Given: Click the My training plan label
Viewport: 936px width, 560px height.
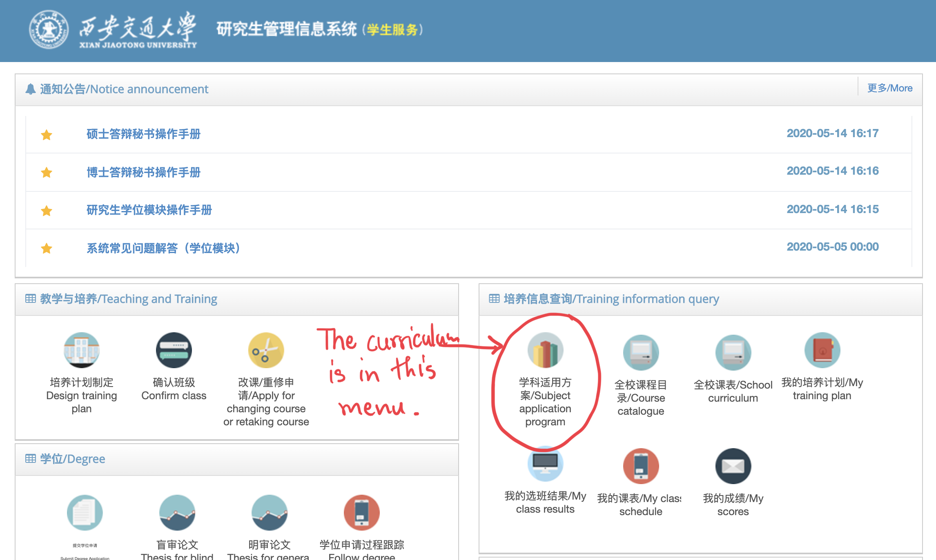Looking at the screenshot, I should 822,389.
